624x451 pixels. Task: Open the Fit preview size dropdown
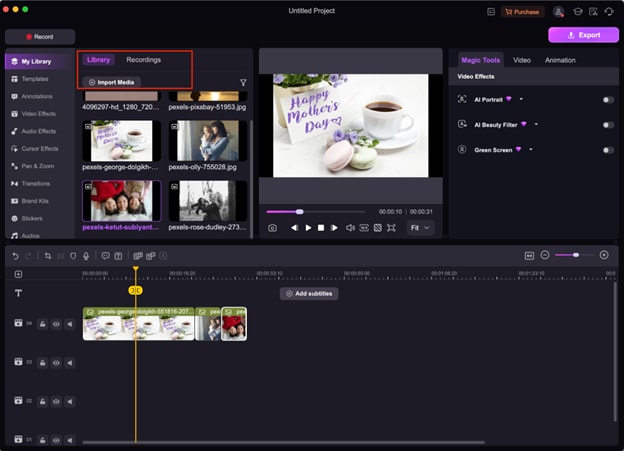(x=420, y=228)
